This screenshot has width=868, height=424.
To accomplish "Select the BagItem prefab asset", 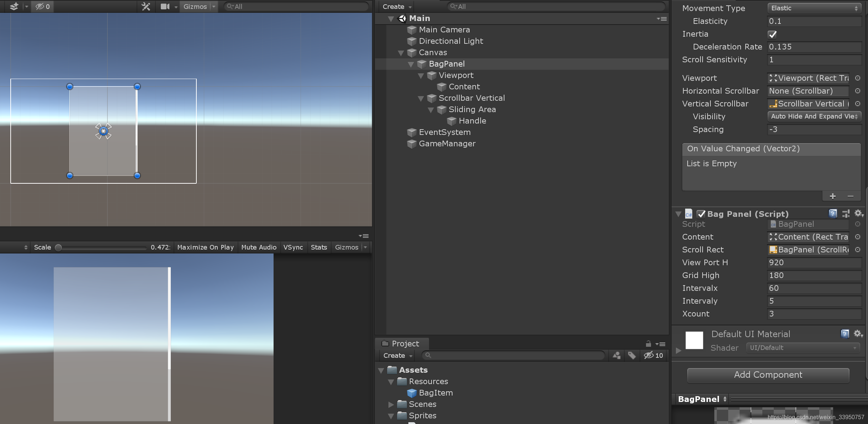I will pos(435,393).
